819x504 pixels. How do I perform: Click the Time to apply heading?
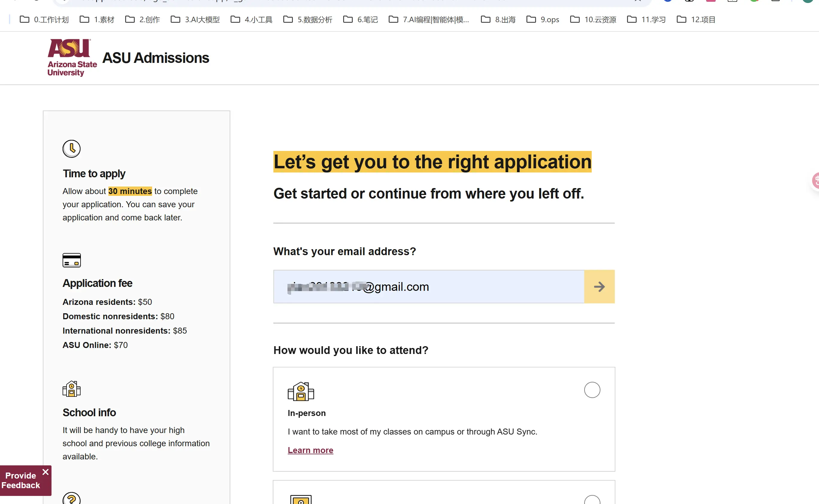[94, 174]
